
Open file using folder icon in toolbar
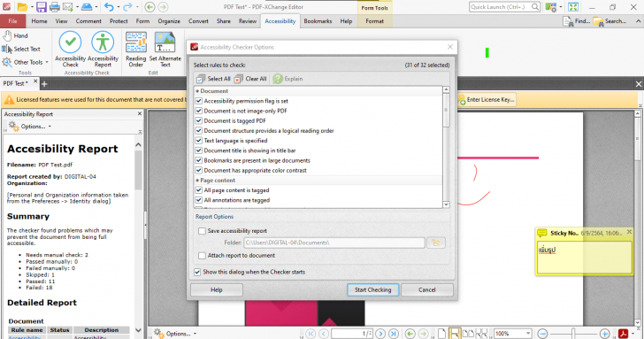pos(23,7)
